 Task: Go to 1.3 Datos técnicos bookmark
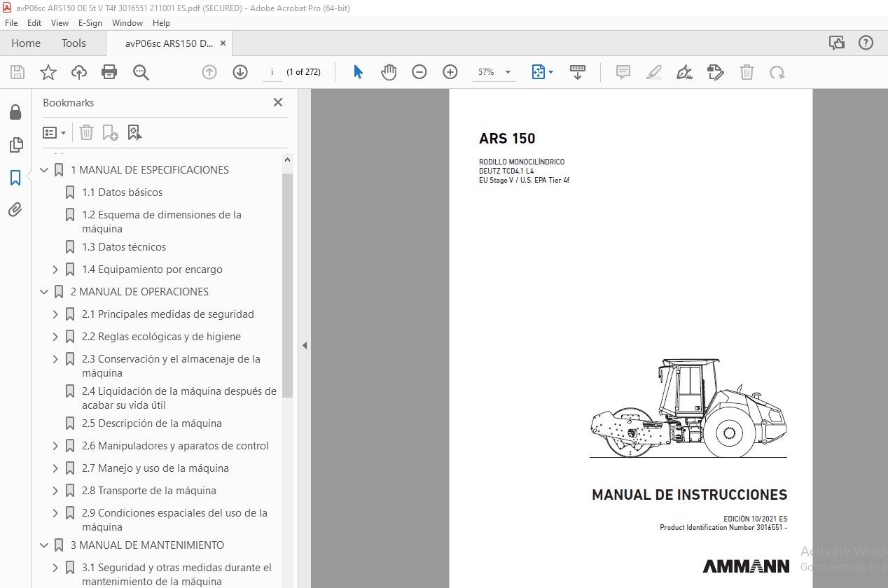click(124, 247)
